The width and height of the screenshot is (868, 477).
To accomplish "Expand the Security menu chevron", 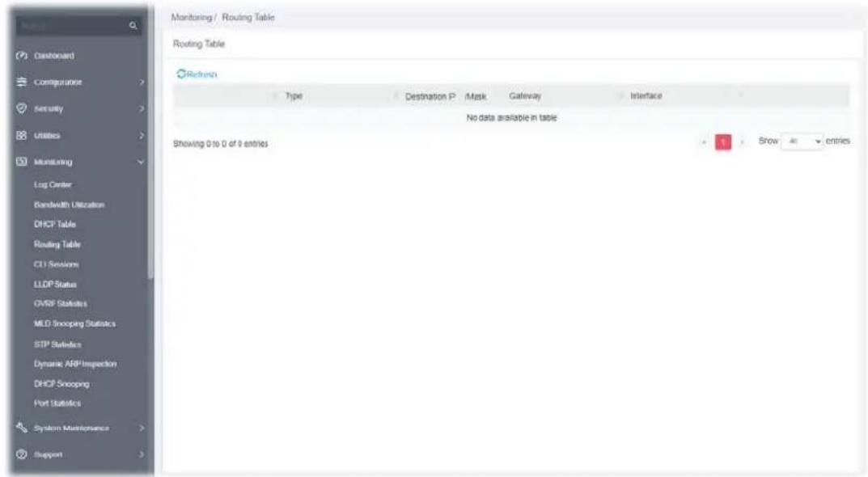I will [x=141, y=108].
